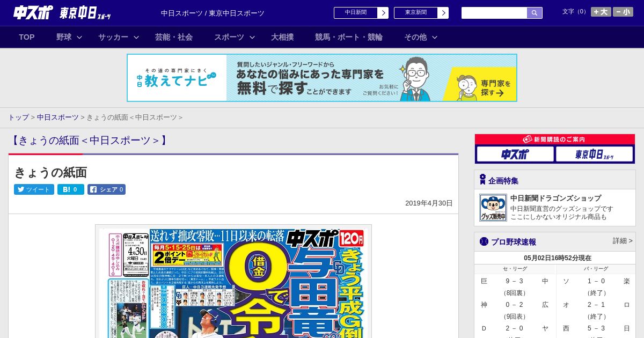Image resolution: width=644 pixels, height=338 pixels.
Task: Click 神 0-2 広 score row
Action: 515,305
